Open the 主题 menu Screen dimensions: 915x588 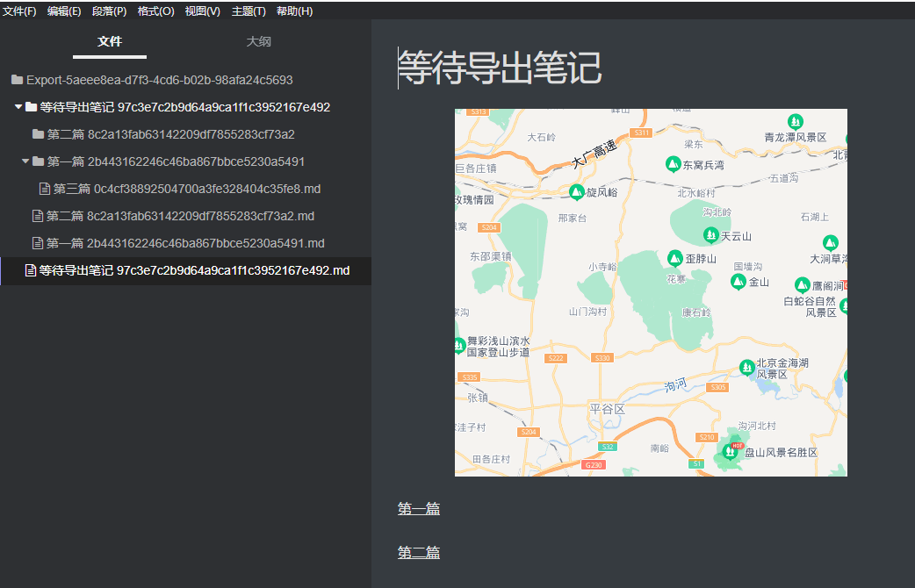[247, 11]
